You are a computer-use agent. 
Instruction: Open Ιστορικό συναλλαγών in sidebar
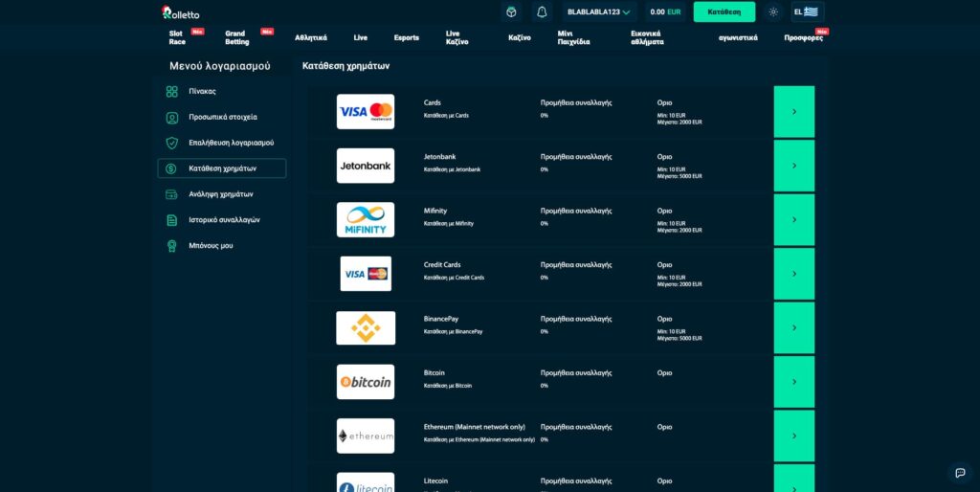(x=224, y=220)
